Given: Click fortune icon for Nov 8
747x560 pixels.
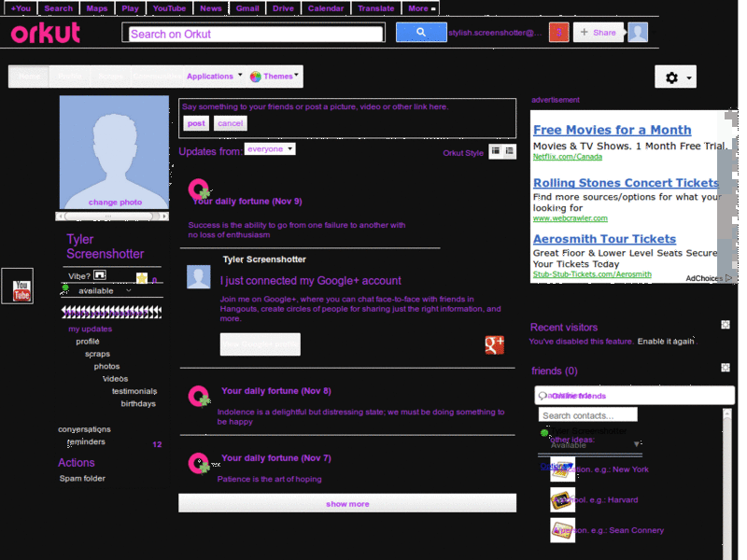Looking at the screenshot, I should point(199,396).
